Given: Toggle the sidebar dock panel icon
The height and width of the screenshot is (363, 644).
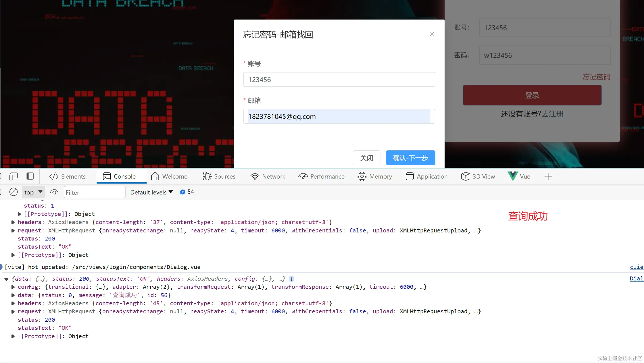Looking at the screenshot, I should coord(30,176).
